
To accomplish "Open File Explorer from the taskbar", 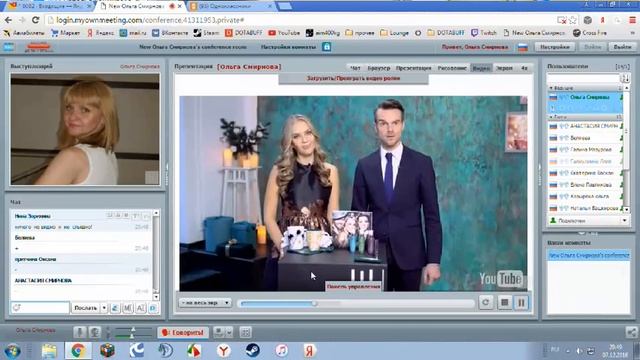I will coord(49,351).
